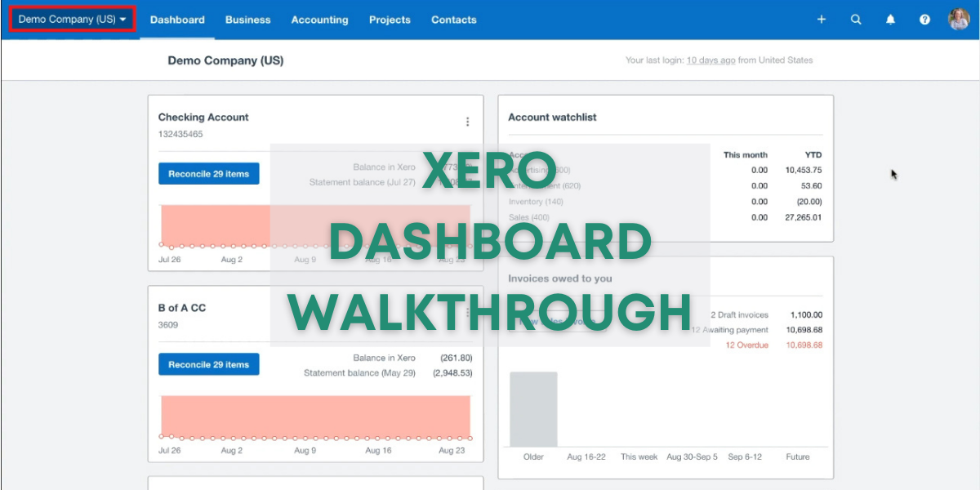This screenshot has width=980, height=490.
Task: Select the Account watchlist heading
Action: pos(552,118)
